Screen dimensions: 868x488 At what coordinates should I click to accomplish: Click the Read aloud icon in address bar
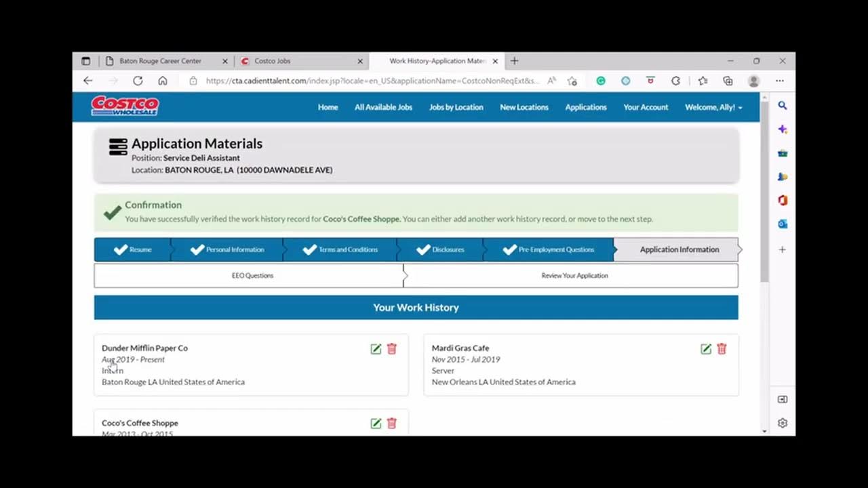(552, 81)
